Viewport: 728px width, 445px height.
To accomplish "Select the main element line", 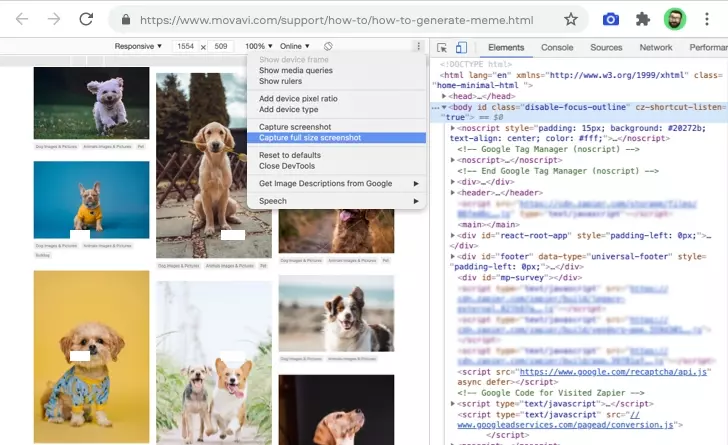I will point(488,224).
